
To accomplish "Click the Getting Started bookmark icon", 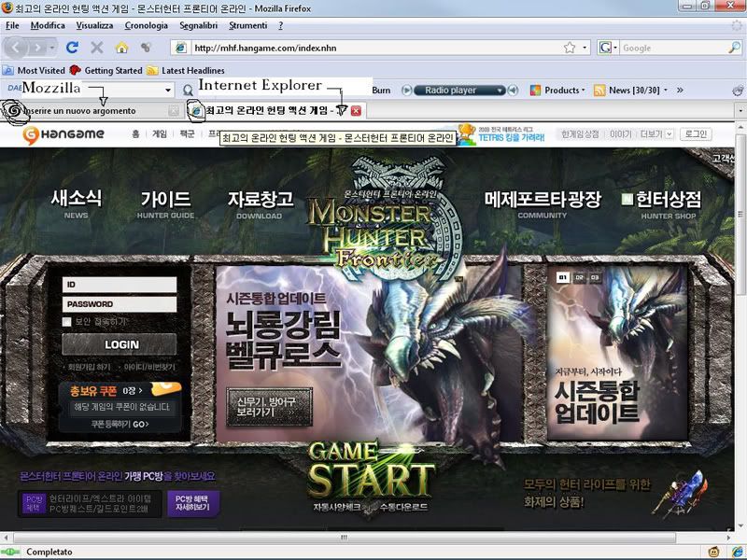I will pos(76,71).
